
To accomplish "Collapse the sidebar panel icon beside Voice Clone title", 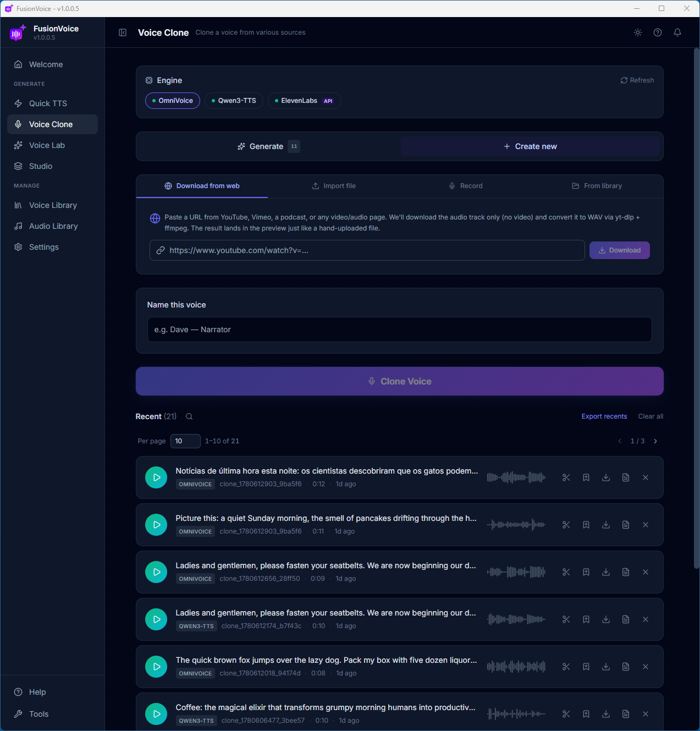I will 123,32.
